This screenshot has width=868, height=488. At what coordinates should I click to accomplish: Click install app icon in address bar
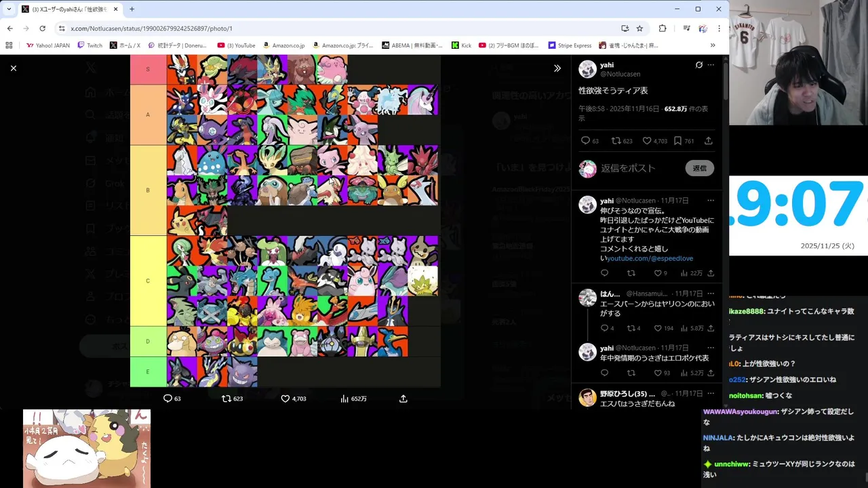point(625,28)
